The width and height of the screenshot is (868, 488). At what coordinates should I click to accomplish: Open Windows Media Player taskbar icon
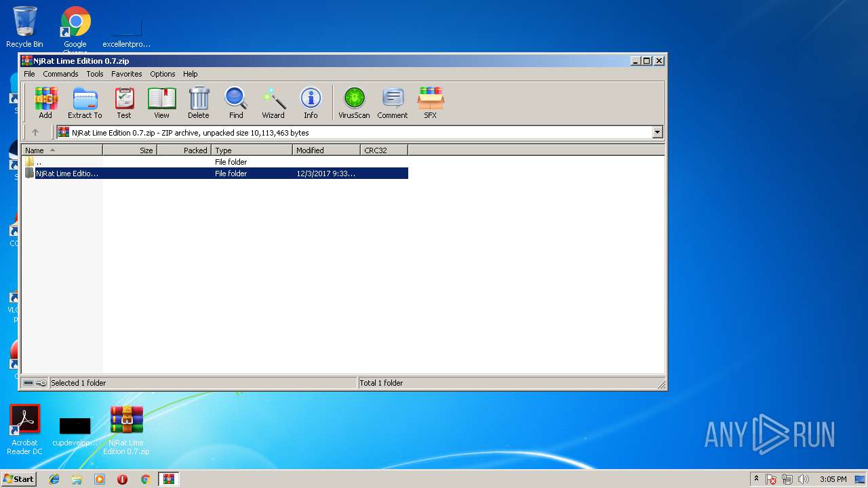(100, 479)
